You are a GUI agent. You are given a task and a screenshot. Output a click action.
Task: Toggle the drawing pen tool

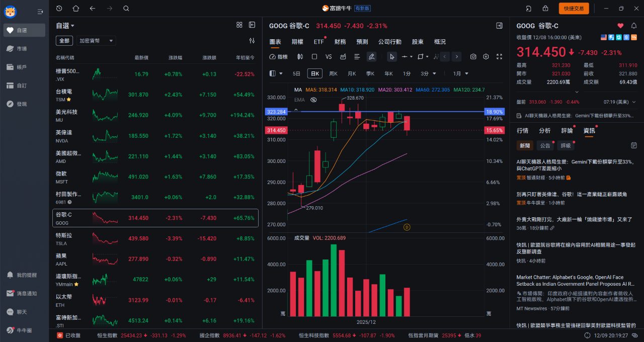tap(371, 57)
